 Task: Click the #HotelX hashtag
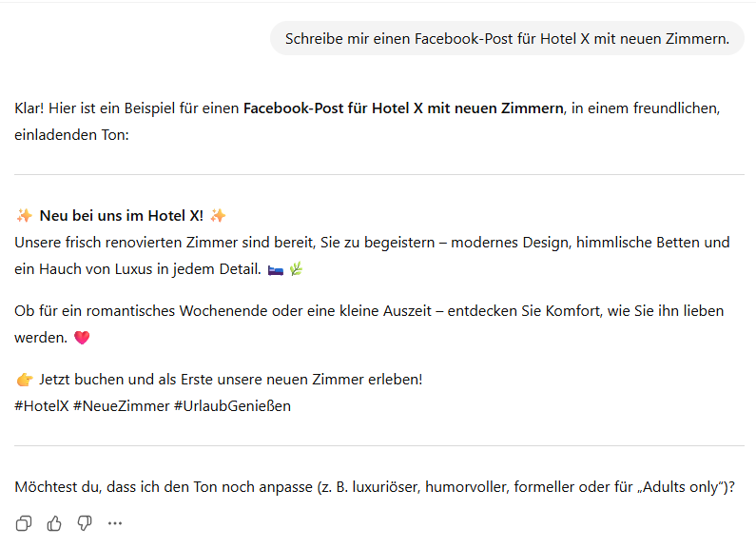(x=41, y=405)
